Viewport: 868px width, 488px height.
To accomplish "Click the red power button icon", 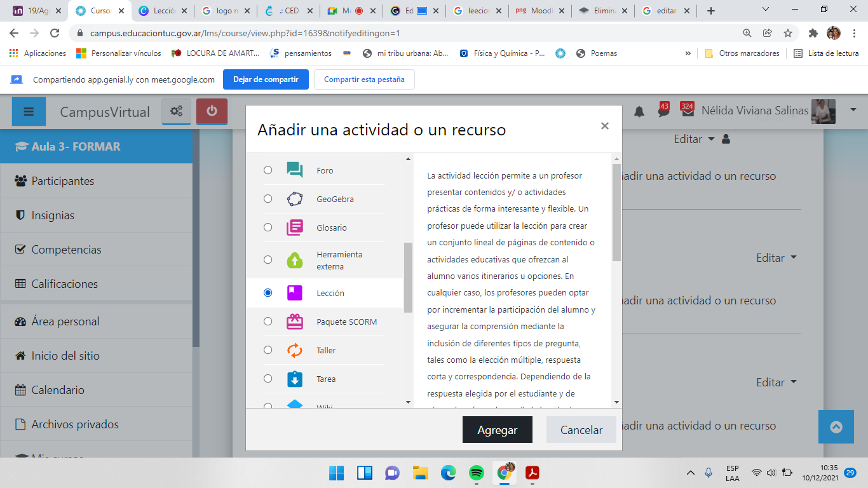I will [x=212, y=111].
